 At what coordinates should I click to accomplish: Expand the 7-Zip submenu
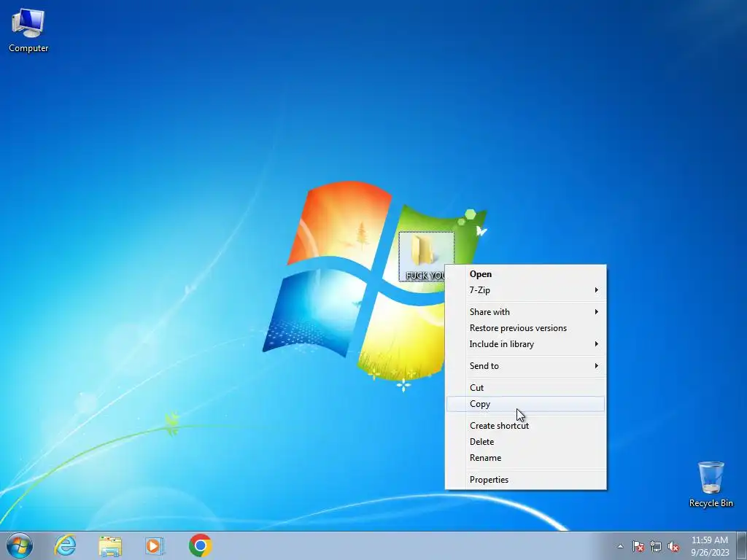point(525,290)
